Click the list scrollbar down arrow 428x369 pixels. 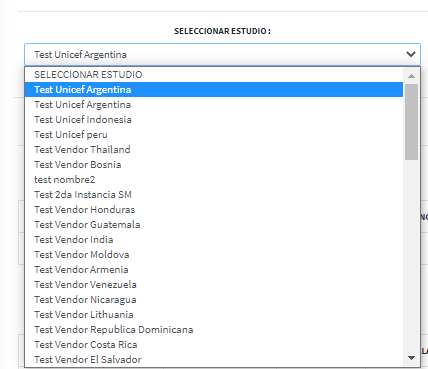[x=411, y=358]
